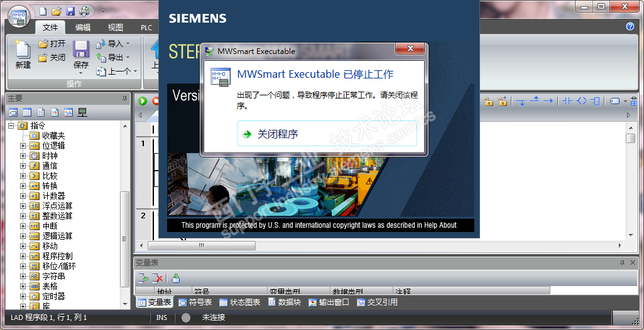
Task: Open the 交叉引用 bottom tab
Action: (x=377, y=302)
